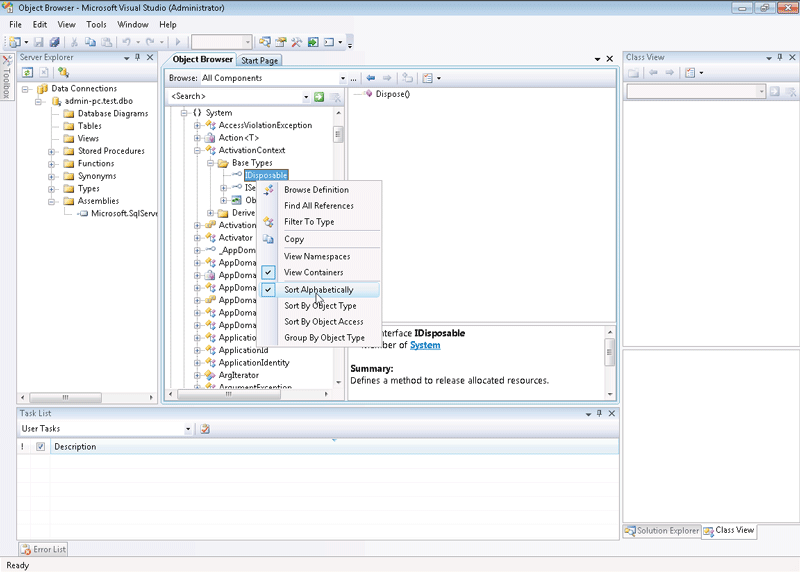Click the Object Browser back arrow
The image size is (800, 572).
pyautogui.click(x=370, y=78)
